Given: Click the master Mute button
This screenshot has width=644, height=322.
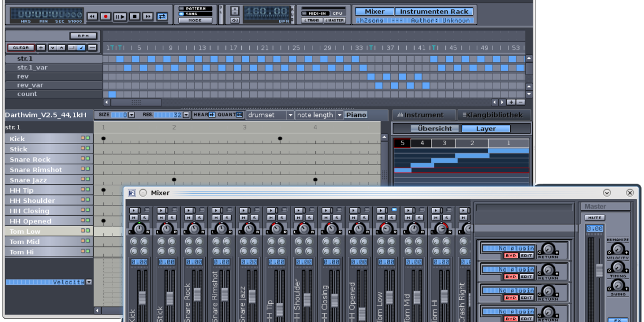Looking at the screenshot, I should tap(595, 217).
